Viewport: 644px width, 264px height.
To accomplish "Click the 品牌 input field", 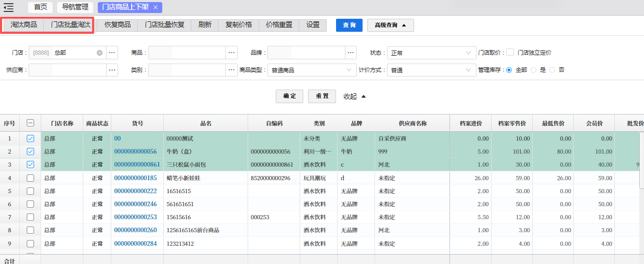I will (x=306, y=53).
